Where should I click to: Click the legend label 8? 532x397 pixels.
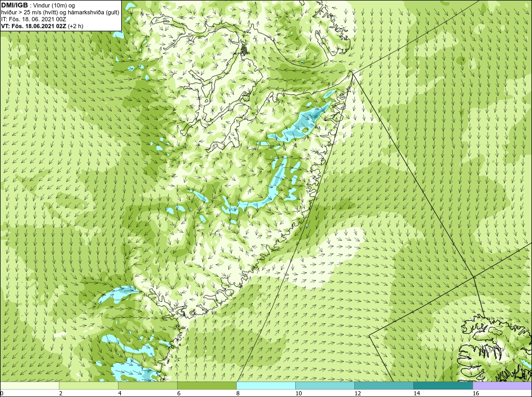point(238,393)
